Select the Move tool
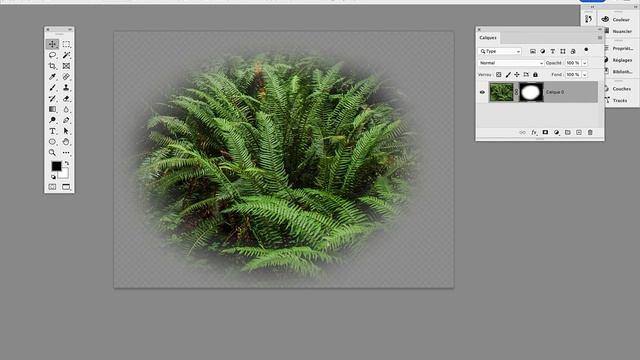This screenshot has width=640, height=360. click(x=52, y=44)
